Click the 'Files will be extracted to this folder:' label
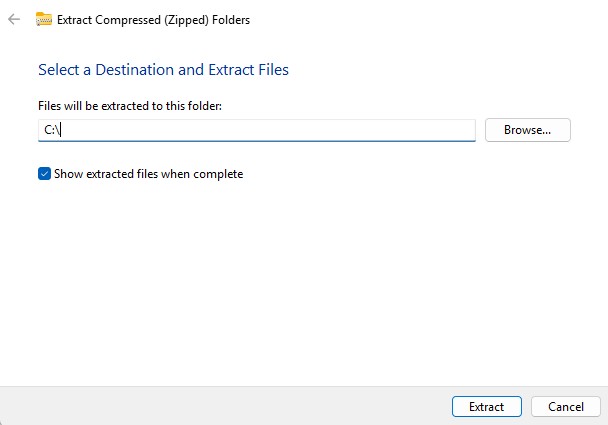This screenshot has width=608, height=425. click(x=130, y=106)
